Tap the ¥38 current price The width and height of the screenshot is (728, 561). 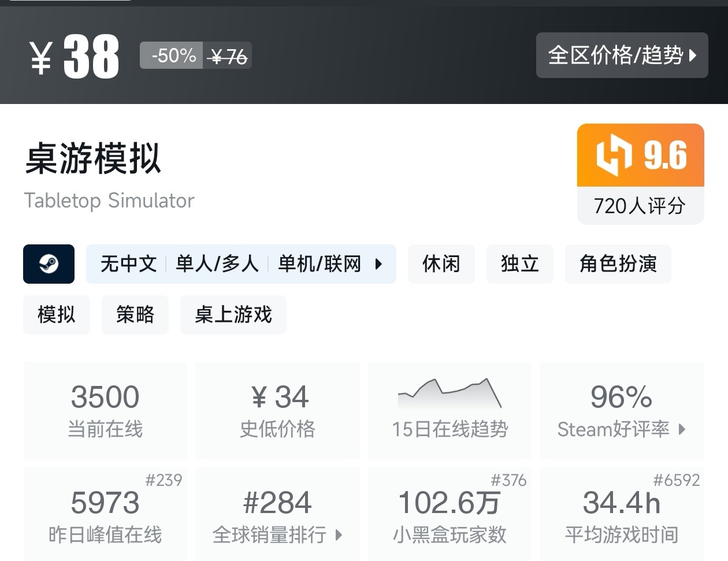tap(74, 56)
